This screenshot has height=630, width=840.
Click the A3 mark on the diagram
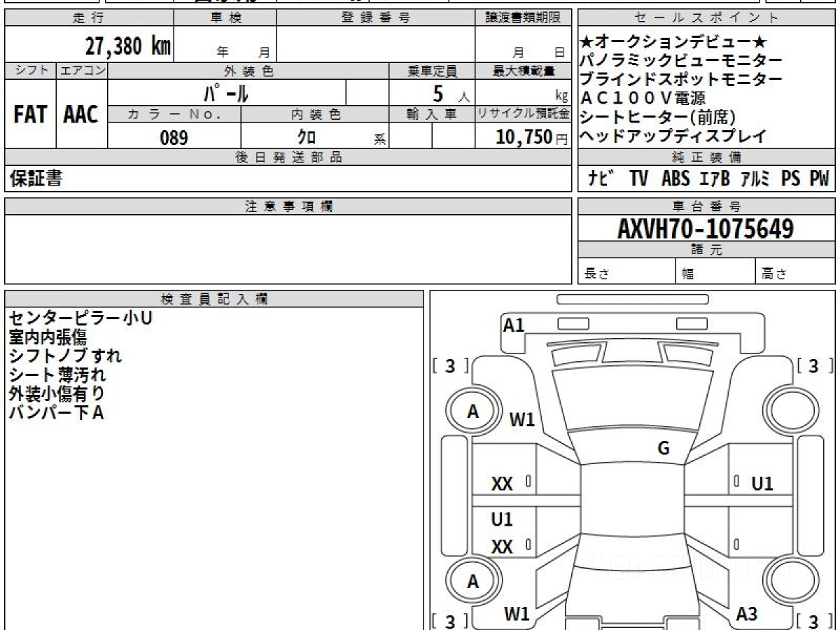(x=747, y=615)
